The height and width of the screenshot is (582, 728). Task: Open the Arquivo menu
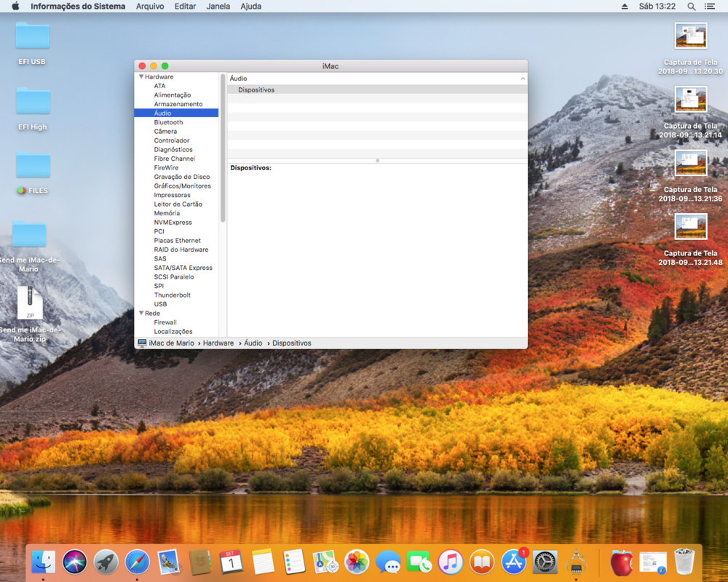coord(150,7)
